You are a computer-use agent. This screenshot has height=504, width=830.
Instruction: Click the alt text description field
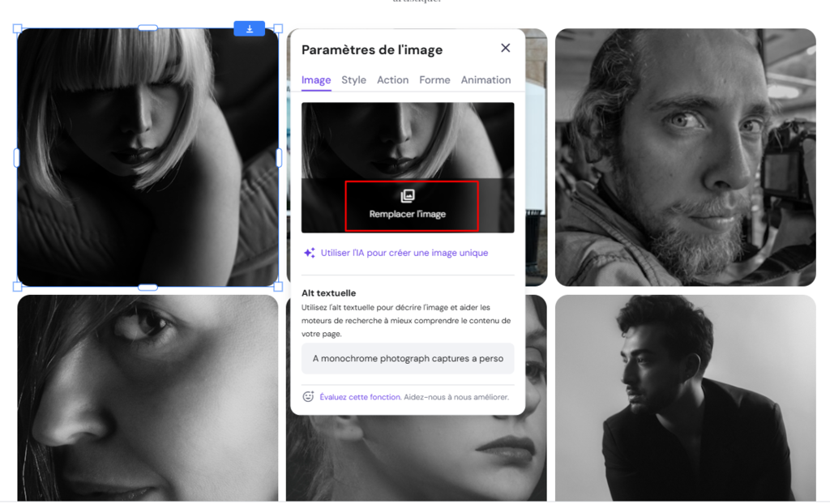(408, 358)
